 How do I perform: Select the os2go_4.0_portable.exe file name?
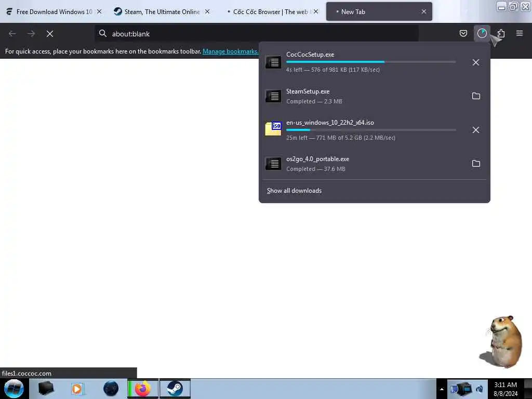pos(317,159)
